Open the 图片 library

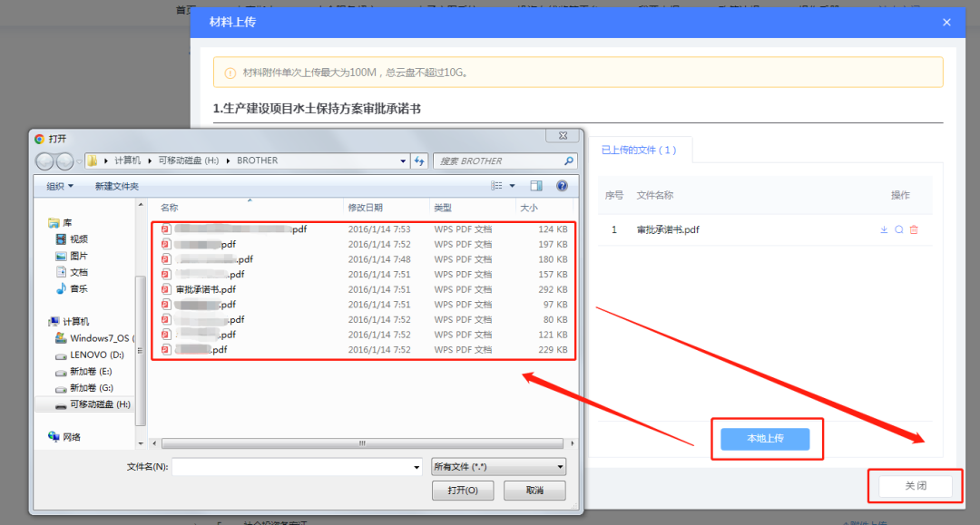(72, 256)
